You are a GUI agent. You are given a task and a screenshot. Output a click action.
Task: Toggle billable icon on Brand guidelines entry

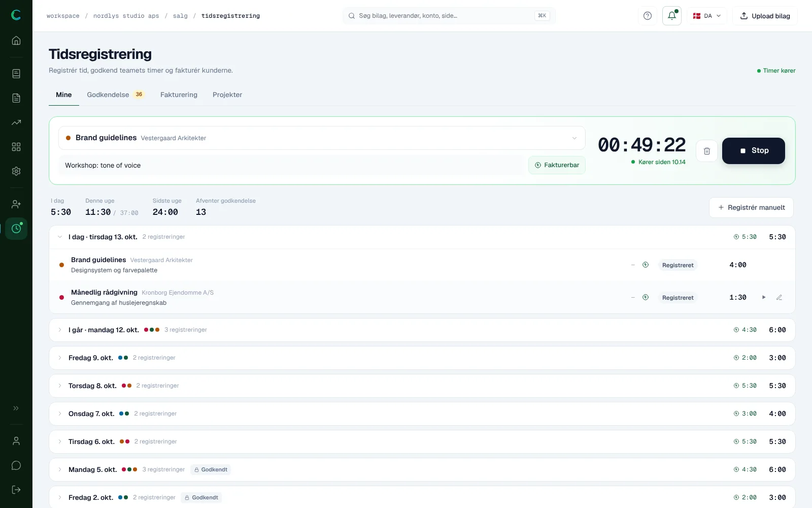pyautogui.click(x=646, y=265)
